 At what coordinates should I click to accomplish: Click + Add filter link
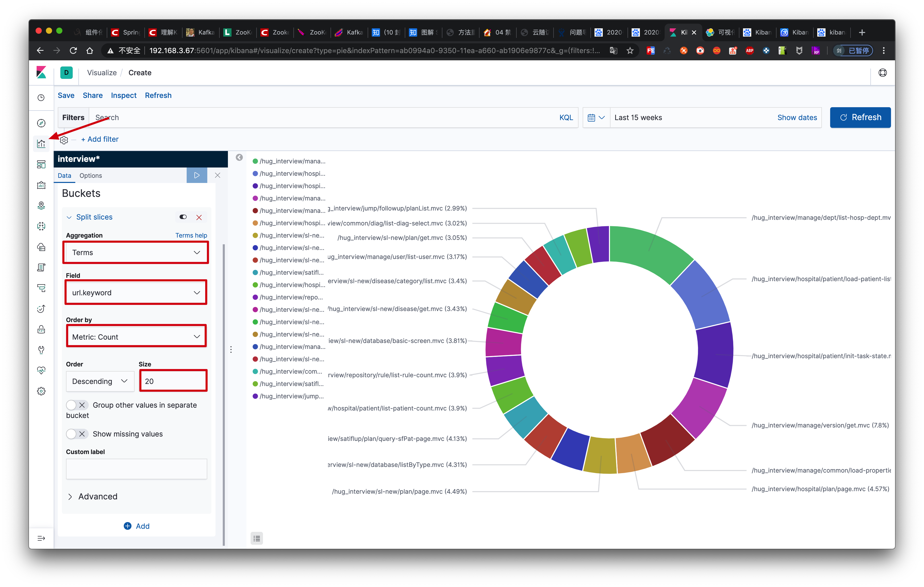tap(100, 139)
